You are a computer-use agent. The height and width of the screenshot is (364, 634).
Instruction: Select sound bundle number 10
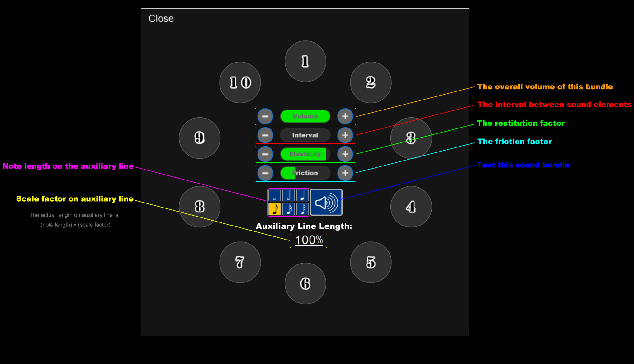[240, 82]
